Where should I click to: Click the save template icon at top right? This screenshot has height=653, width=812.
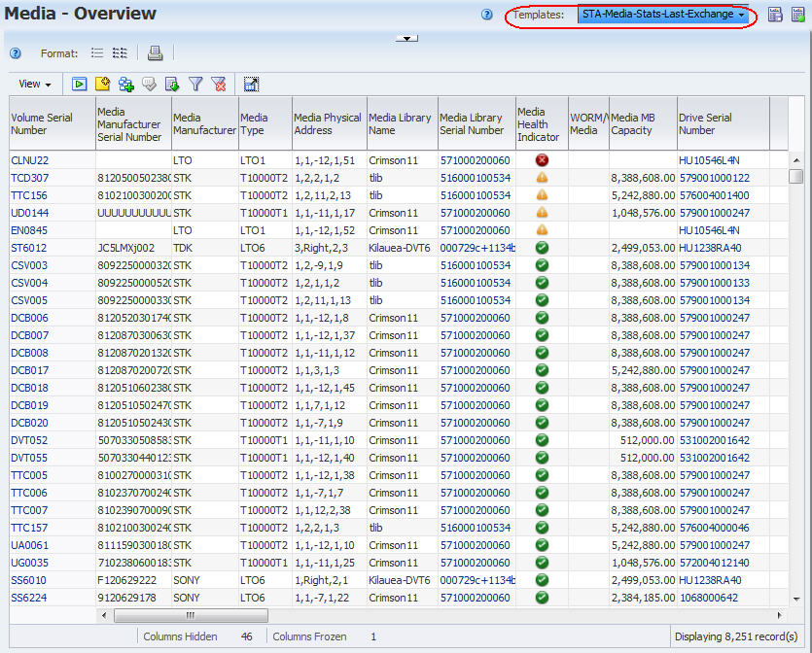point(775,15)
